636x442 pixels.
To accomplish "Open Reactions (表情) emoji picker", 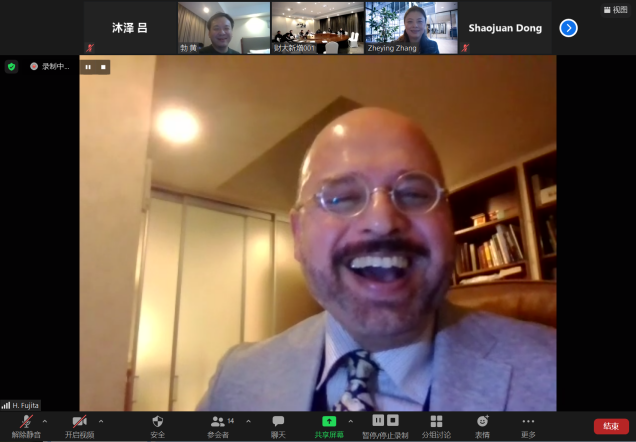I will pos(482,423).
